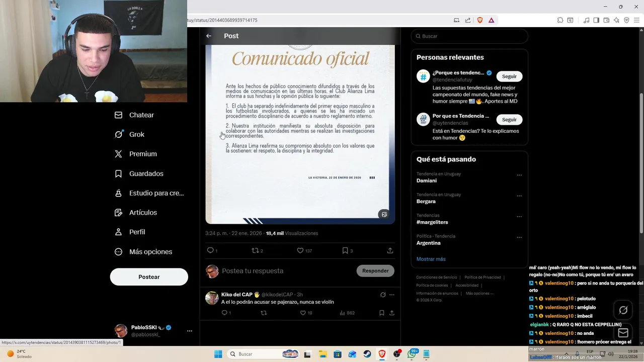Click the share page icon in address bar
The image size is (644, 362).
[468, 20]
